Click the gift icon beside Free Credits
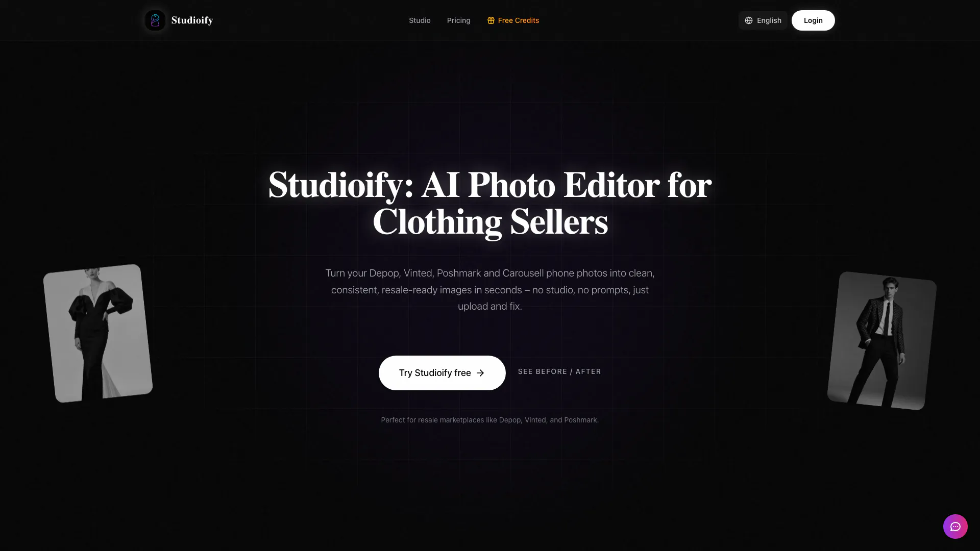Viewport: 980px width, 551px height. point(491,20)
